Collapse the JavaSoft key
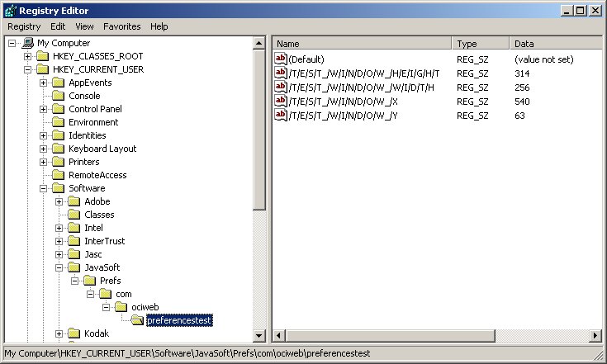The height and width of the screenshot is (364, 607). [59, 267]
